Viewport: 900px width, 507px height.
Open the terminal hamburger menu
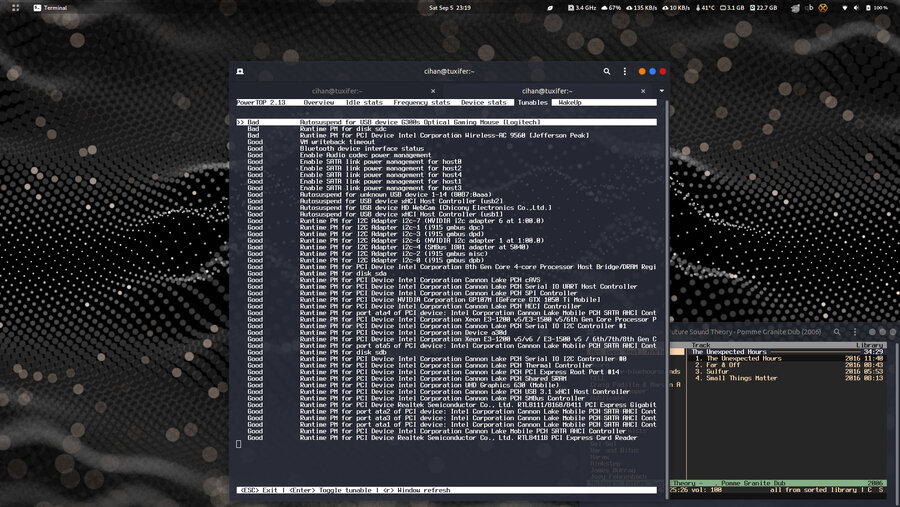pos(623,72)
